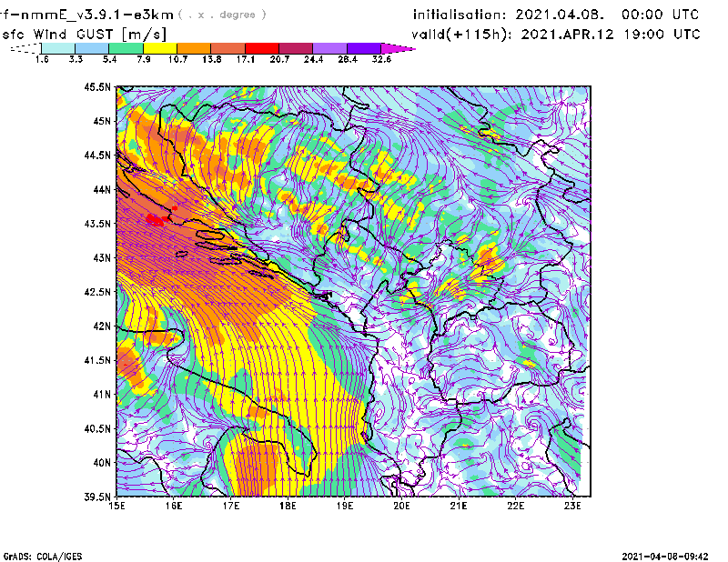Click the legend value 5.4

pyautogui.click(x=109, y=59)
